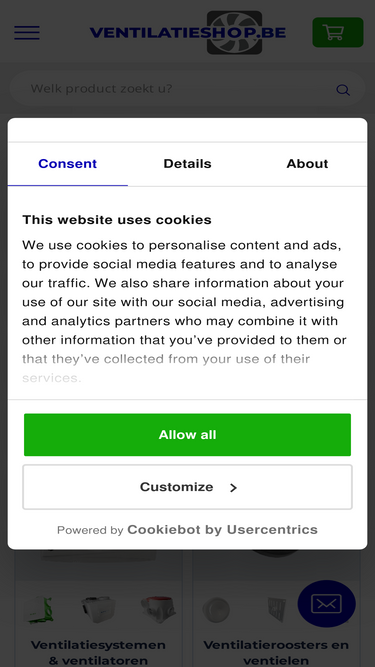
Task: Select the round white valve thumbnail
Action: coord(216,610)
